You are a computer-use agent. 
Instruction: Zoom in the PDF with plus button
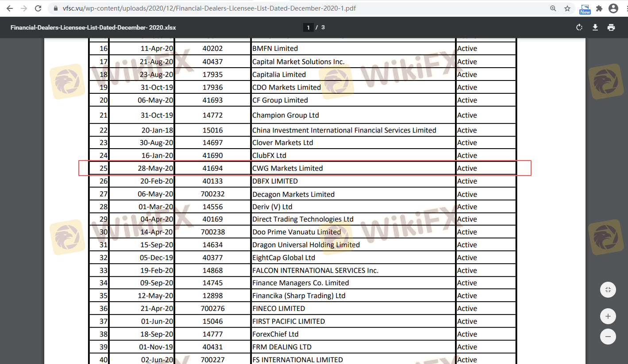608,316
